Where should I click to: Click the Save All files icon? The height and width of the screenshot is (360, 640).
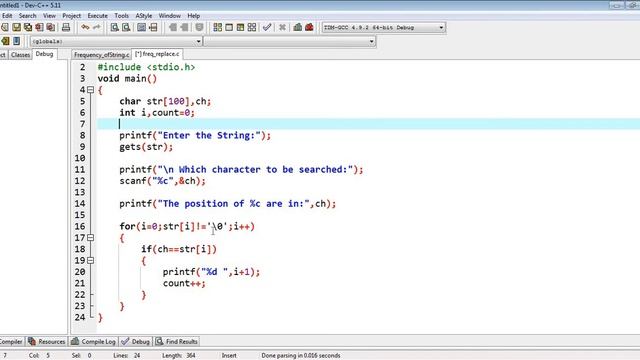(x=28, y=27)
